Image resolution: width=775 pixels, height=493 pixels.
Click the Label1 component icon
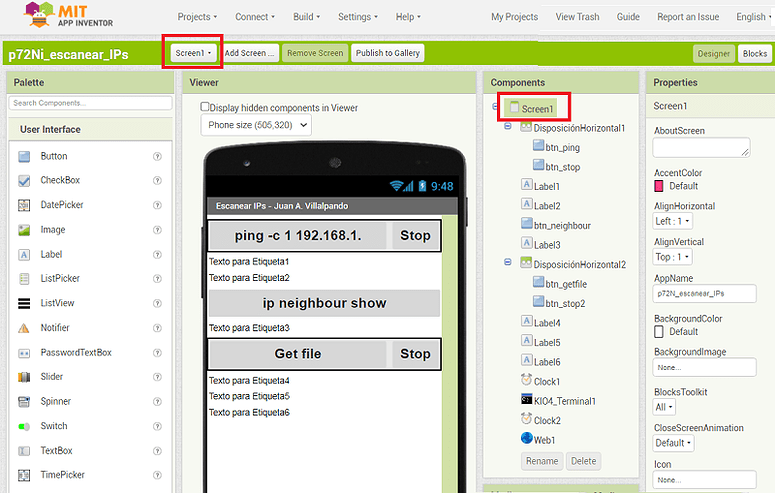(526, 184)
